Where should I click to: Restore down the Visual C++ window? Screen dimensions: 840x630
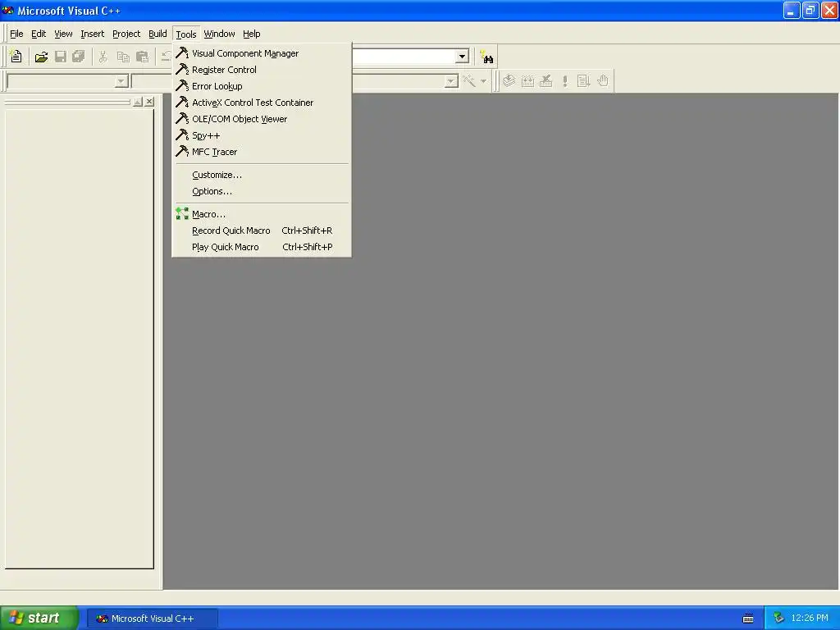coord(810,10)
